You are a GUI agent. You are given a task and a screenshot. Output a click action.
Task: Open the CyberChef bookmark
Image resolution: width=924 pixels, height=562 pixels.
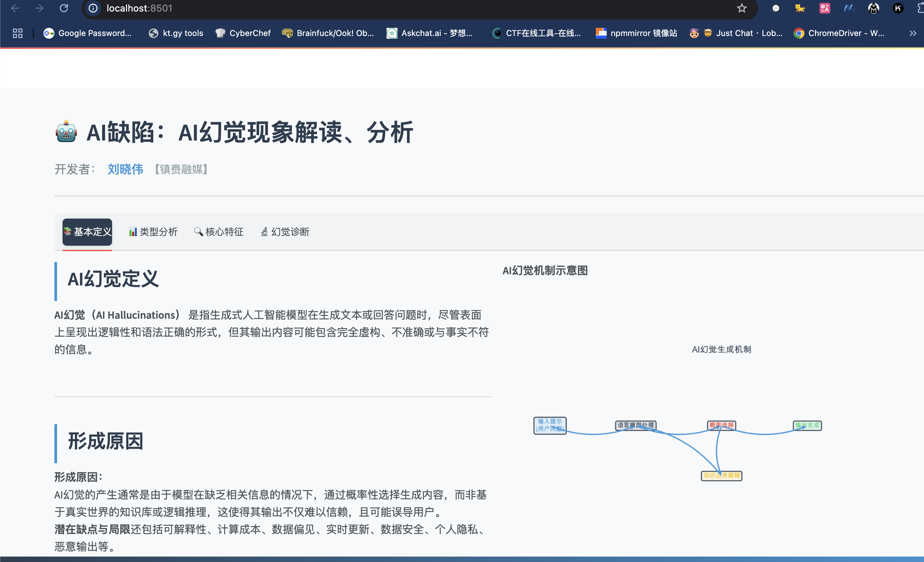tap(243, 33)
